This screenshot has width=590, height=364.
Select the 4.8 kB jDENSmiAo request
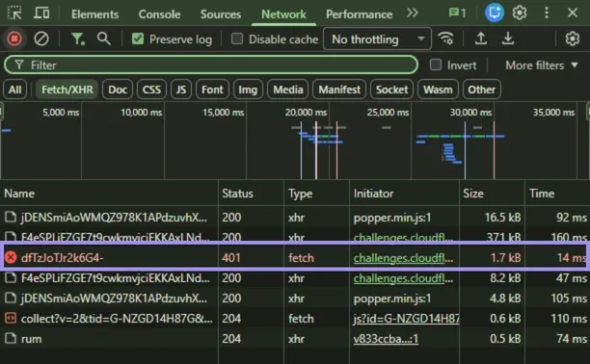point(295,299)
